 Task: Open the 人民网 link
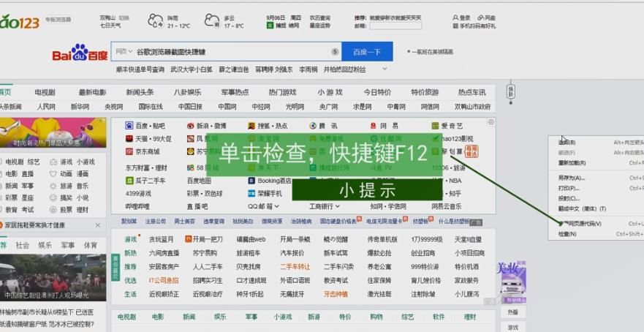[46, 107]
